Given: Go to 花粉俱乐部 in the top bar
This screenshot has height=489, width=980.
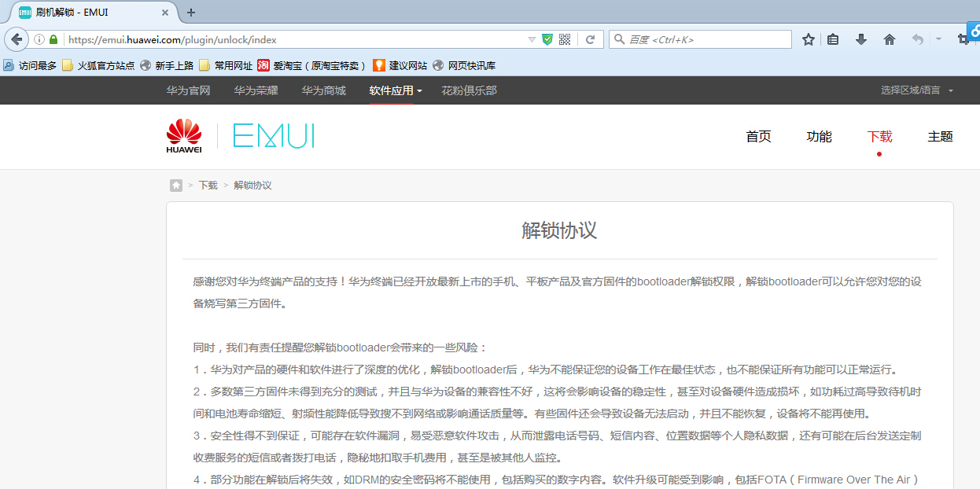Looking at the screenshot, I should pyautogui.click(x=469, y=90).
